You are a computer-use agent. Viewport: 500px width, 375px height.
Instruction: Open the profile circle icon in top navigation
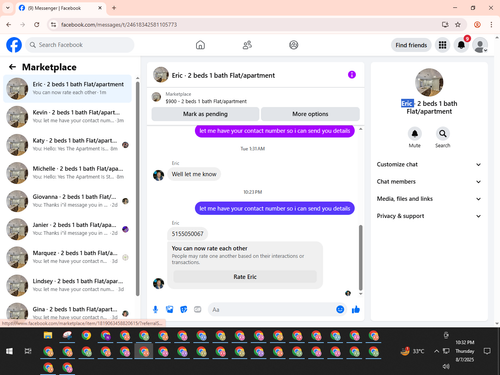294,45
